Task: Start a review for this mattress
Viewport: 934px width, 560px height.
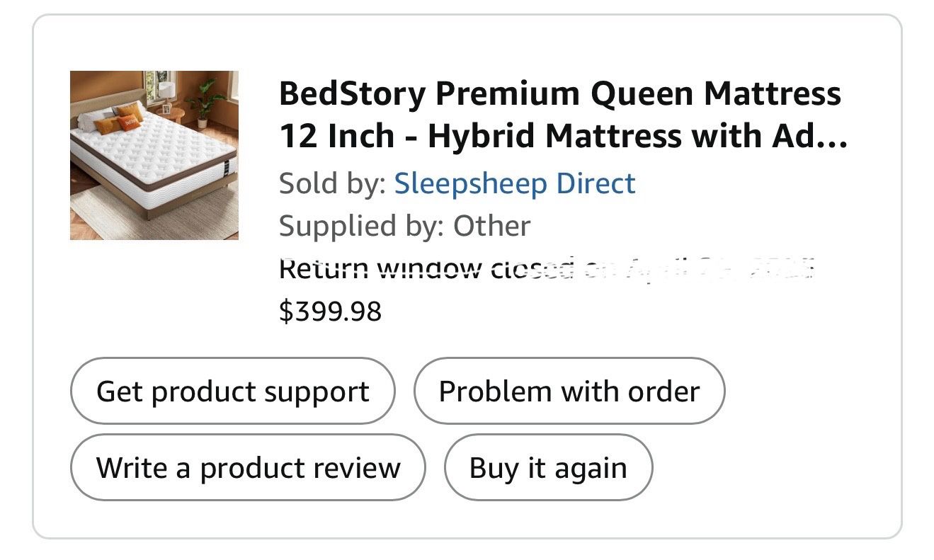Action: point(247,467)
